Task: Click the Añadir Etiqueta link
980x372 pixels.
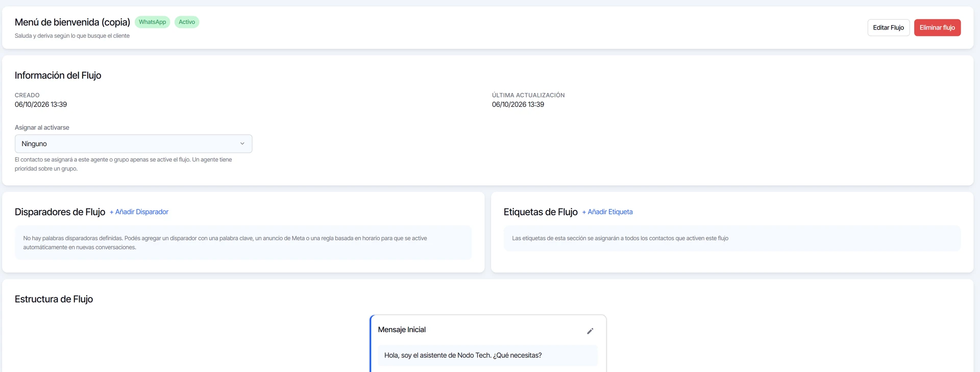Action: [x=607, y=212]
